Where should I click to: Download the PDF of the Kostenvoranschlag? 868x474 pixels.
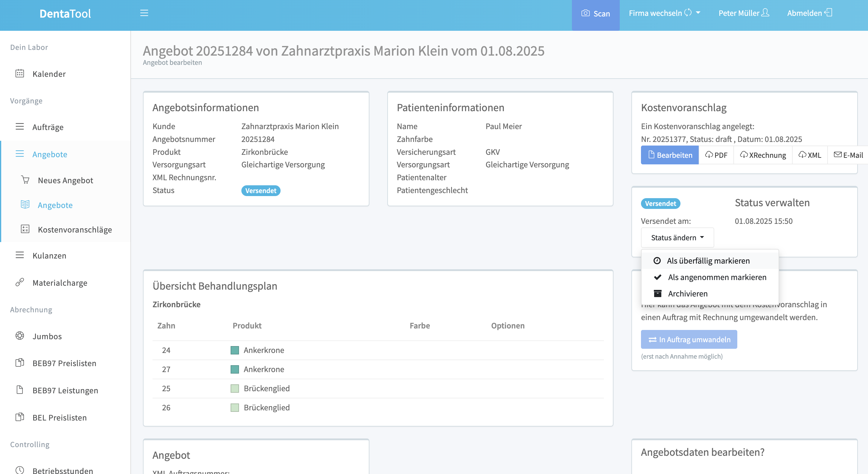click(716, 155)
